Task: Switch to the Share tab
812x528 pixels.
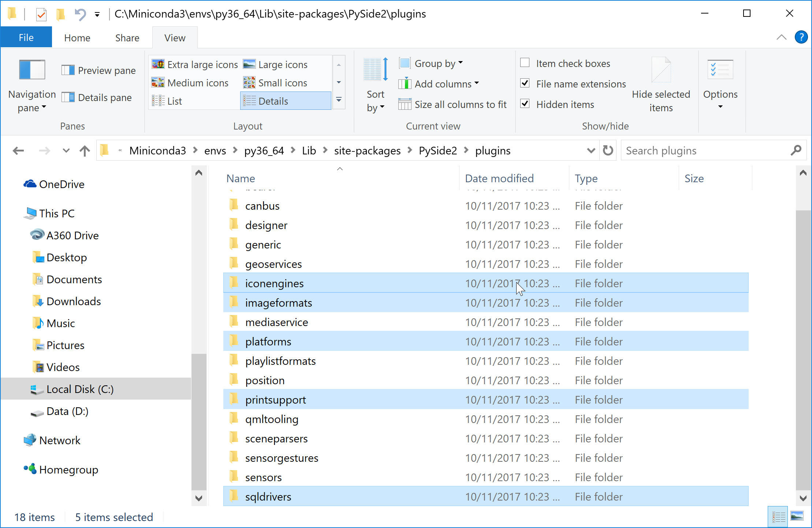Action: (x=127, y=38)
